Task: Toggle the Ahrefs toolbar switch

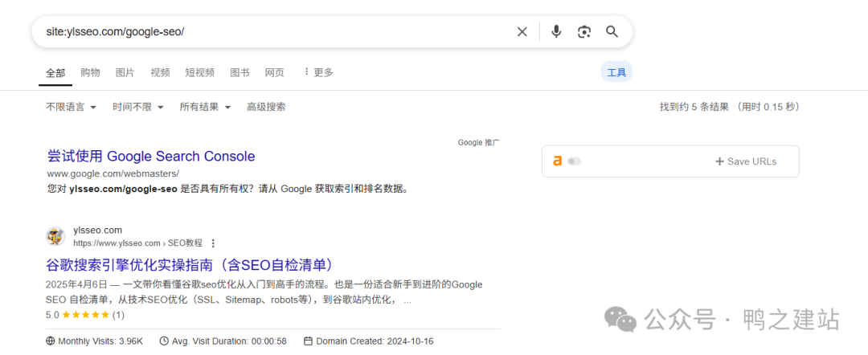Action: click(x=574, y=161)
